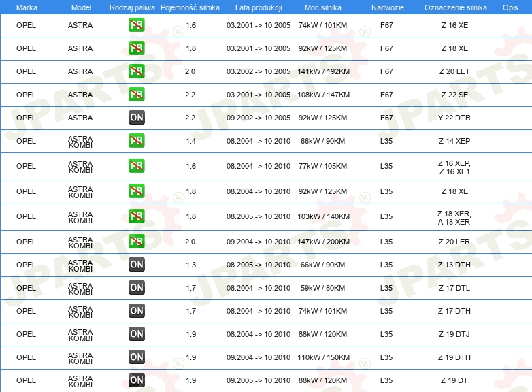Image resolution: width=532 pixels, height=392 pixels.
Task: Select the 1.4 engine capacity value
Action: (190, 140)
